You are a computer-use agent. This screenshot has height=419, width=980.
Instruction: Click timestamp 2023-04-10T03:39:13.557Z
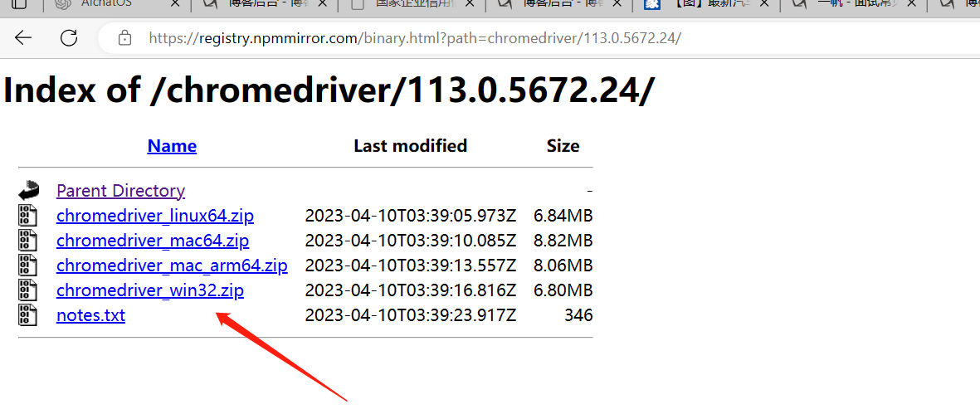tap(411, 266)
